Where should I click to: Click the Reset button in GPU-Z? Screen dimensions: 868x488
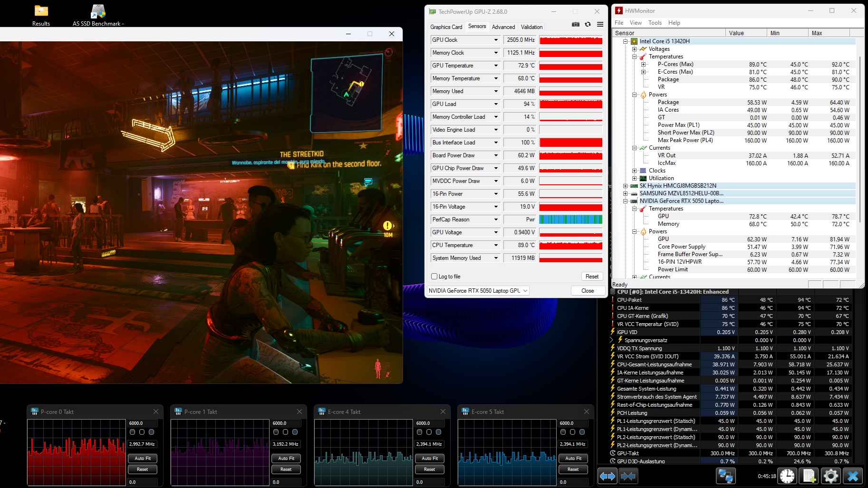(x=592, y=277)
